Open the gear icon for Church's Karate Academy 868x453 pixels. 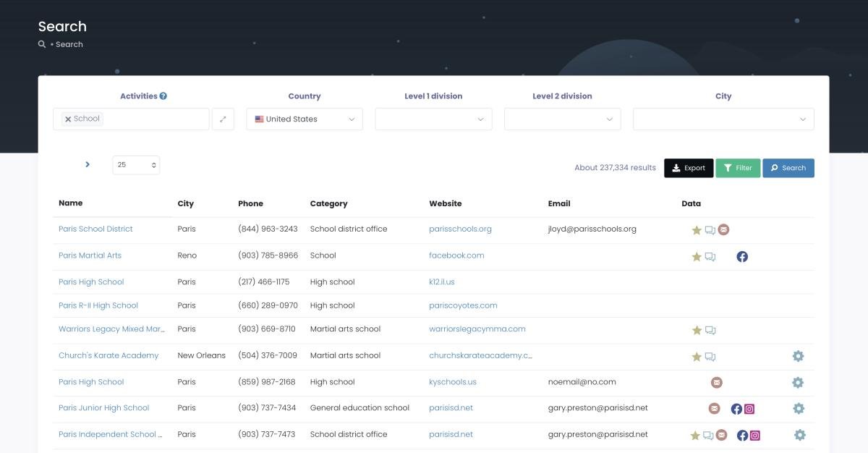(x=798, y=356)
